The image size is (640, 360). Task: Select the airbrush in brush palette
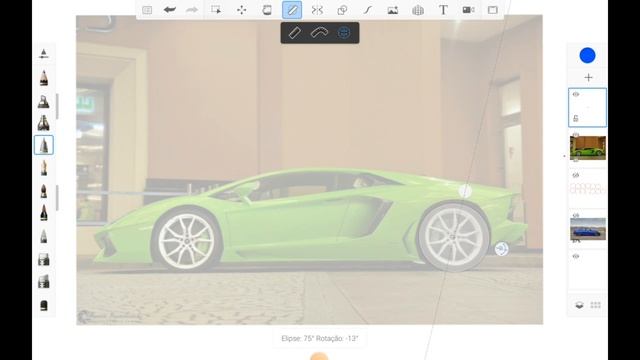tap(44, 101)
